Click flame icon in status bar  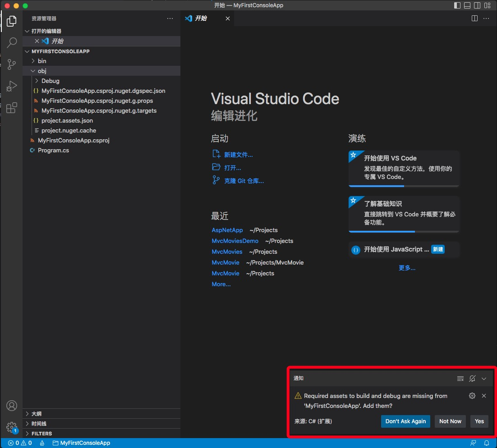tap(42, 443)
